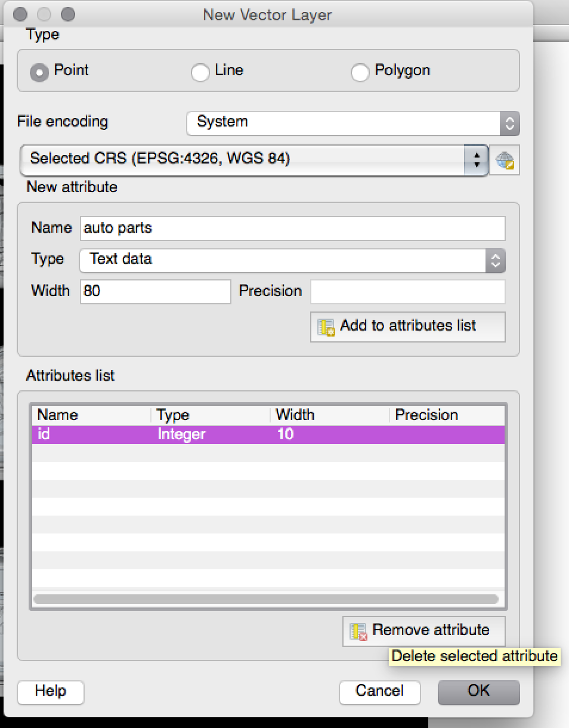
Task: Click the attributes list horizontal scrollbar
Action: tap(266, 599)
